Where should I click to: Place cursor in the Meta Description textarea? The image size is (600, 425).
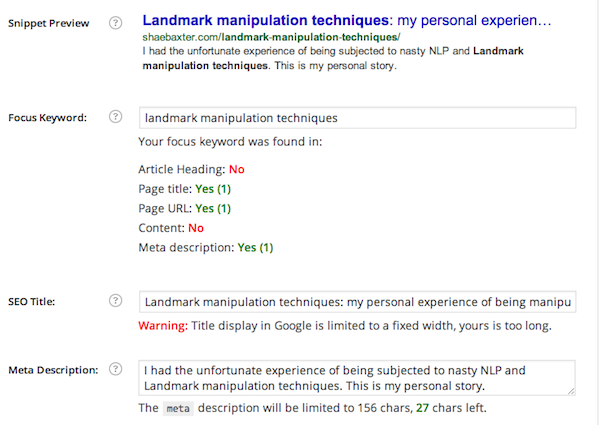click(357, 378)
